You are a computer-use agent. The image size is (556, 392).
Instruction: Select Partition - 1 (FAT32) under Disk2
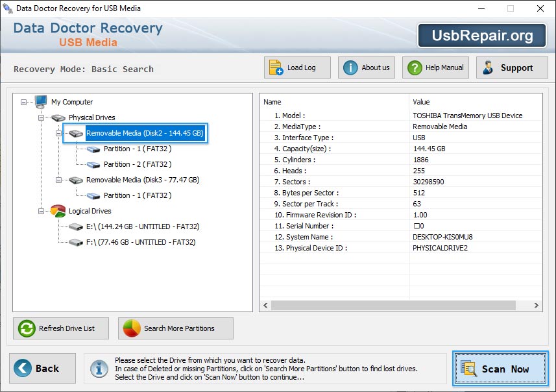coord(138,149)
